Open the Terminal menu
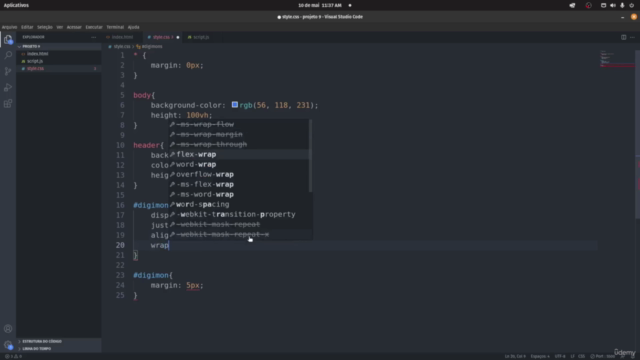Viewport: 640px width, 360px height. pyautogui.click(x=115, y=27)
